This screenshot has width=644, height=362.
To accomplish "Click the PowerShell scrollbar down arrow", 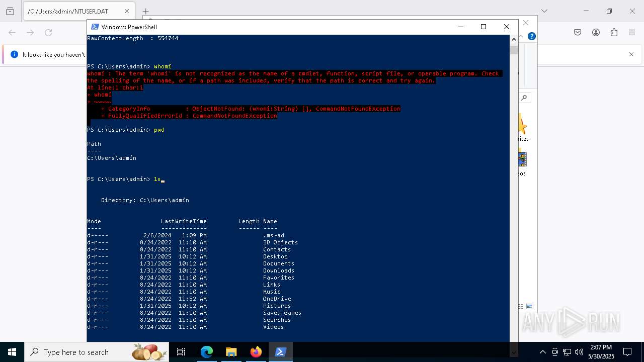I will pos(514,352).
